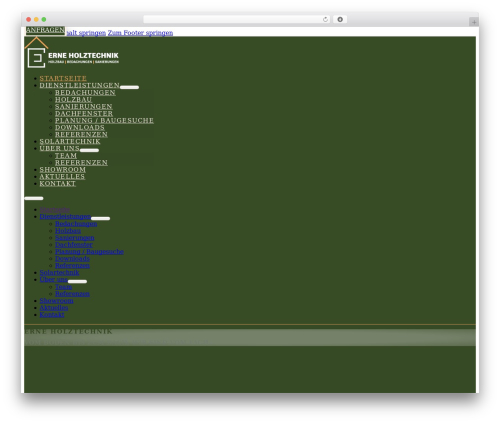The height and width of the screenshot is (423, 500).
Task: Open the uppercase SOLARTECHNIK menu item
Action: (x=70, y=141)
